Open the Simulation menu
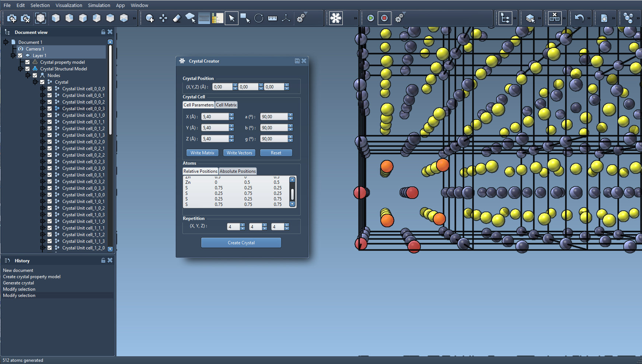Viewport: 642px width, 364px height. (99, 5)
